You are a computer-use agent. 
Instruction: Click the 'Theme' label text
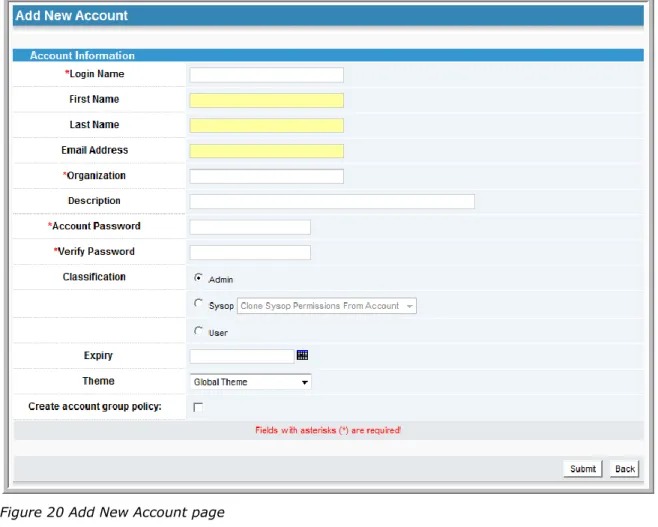(98, 381)
